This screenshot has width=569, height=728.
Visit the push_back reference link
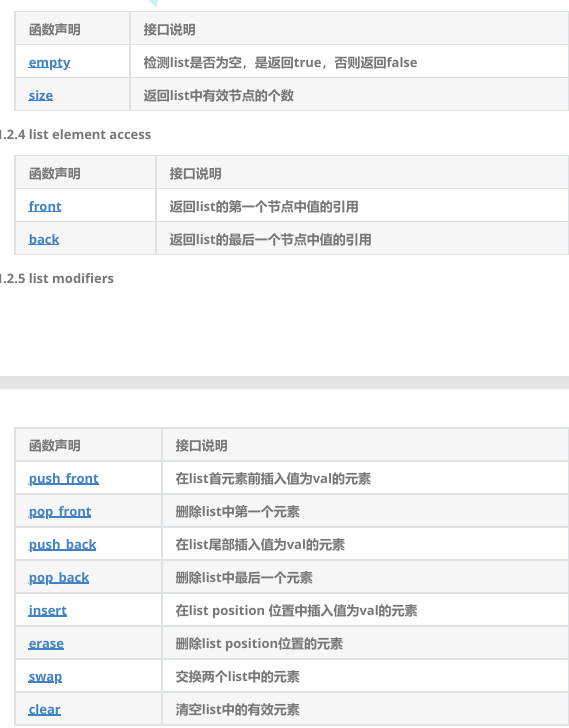(62, 545)
